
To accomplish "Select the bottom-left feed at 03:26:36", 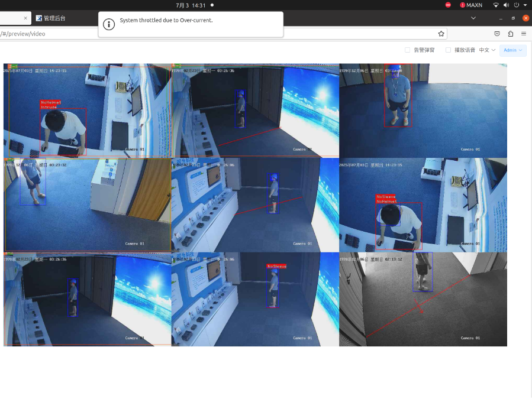I will point(87,299).
